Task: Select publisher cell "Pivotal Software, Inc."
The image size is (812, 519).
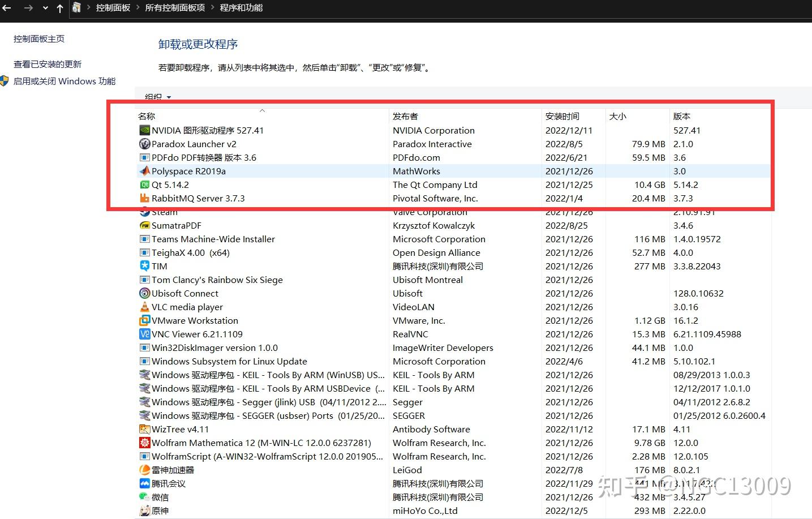Action: pos(435,198)
